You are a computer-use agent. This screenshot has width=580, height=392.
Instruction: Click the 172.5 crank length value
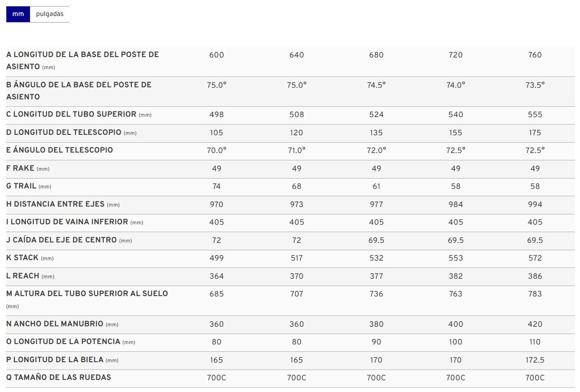click(535, 360)
